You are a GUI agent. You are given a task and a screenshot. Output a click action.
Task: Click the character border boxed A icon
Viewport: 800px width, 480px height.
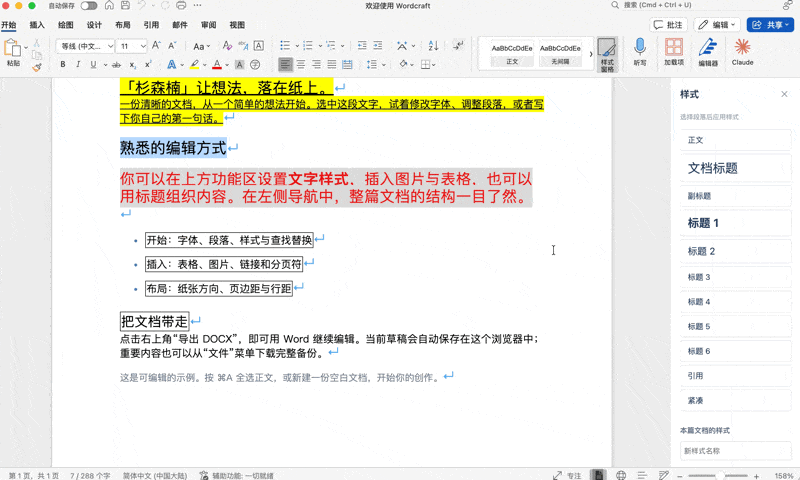point(259,46)
